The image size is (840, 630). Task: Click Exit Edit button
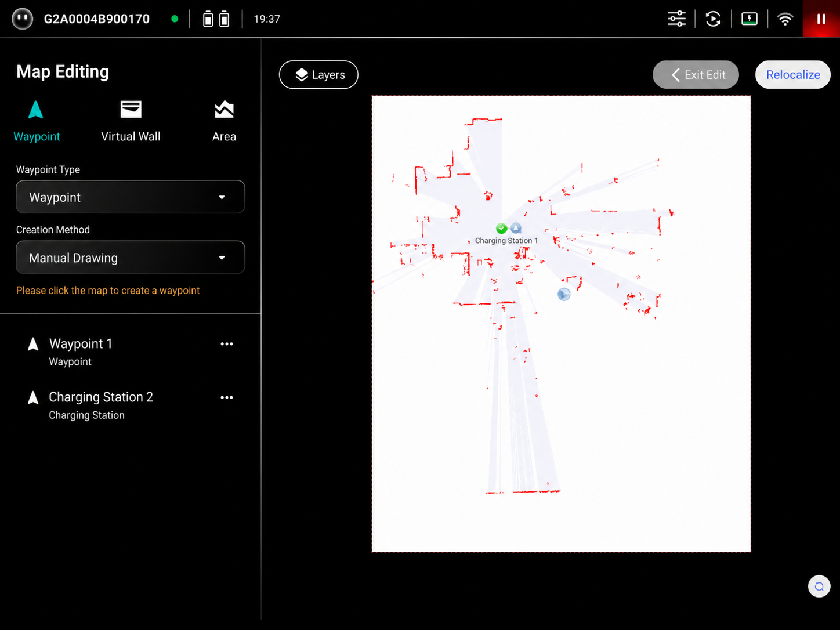click(696, 75)
